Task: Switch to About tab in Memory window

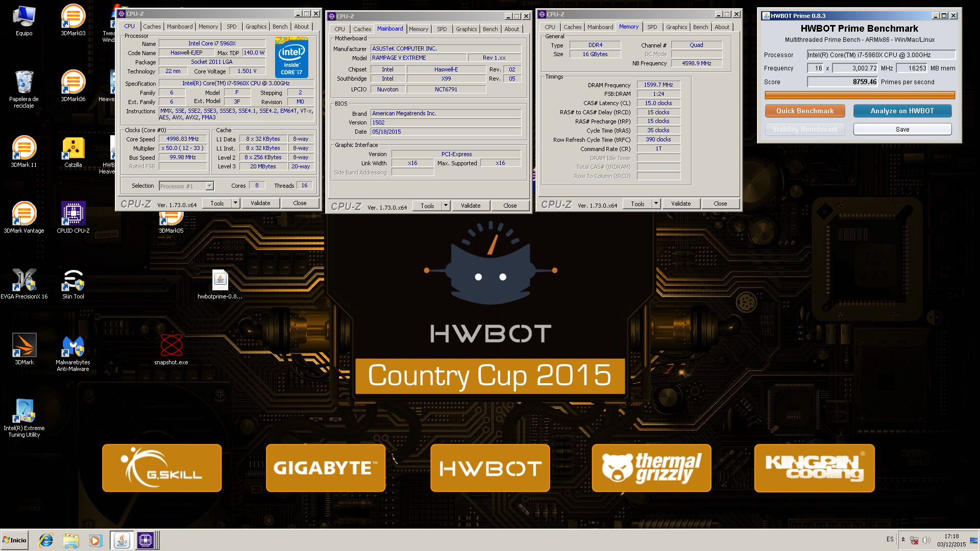Action: pos(722,27)
